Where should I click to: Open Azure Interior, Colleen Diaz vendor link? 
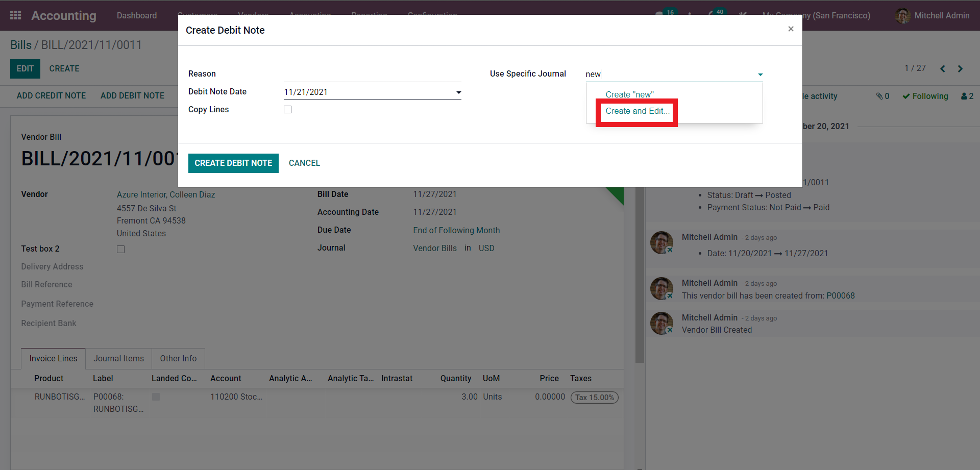tap(166, 195)
